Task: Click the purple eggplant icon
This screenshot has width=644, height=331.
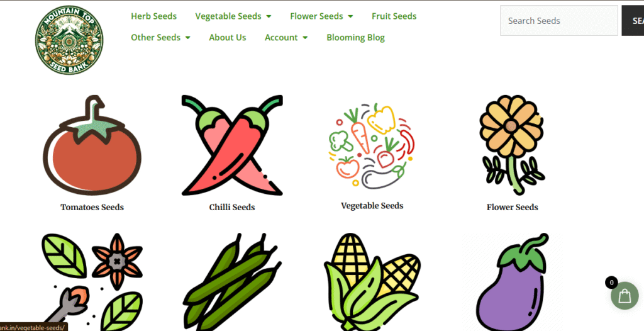Action: [x=512, y=282]
